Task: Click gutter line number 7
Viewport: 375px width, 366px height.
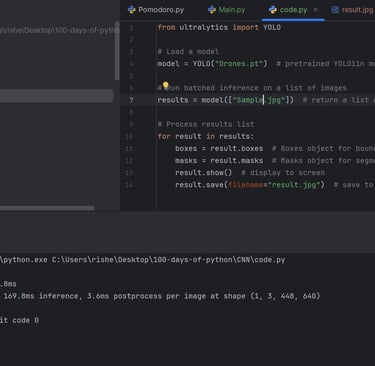Action: coord(131,100)
